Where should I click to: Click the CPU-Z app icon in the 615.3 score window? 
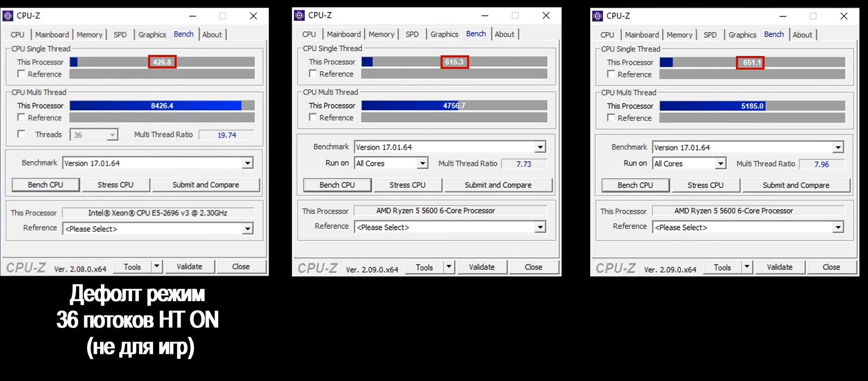pyautogui.click(x=299, y=15)
